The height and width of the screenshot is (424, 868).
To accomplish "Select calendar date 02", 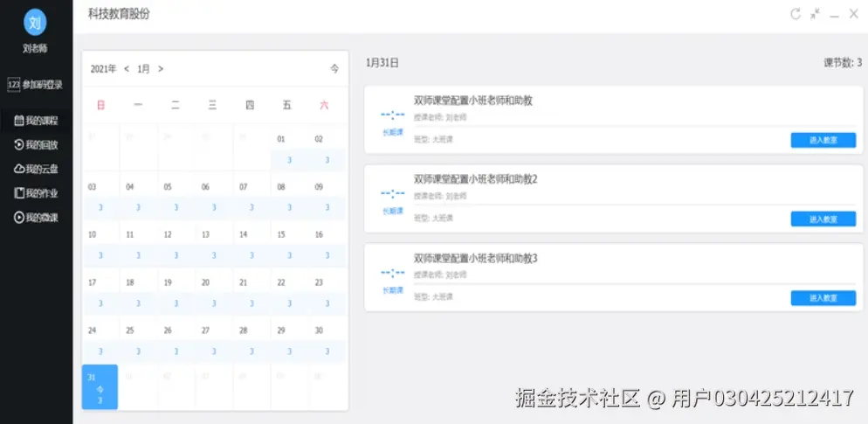I will [x=327, y=149].
